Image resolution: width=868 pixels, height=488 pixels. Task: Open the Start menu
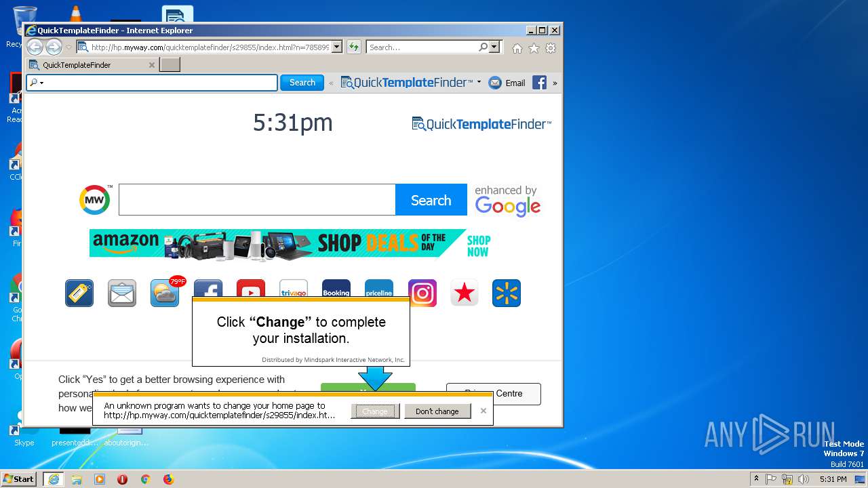click(19, 479)
